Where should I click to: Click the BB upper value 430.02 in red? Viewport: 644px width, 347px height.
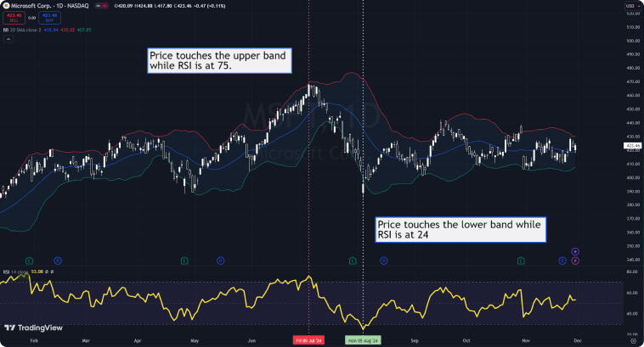pos(68,30)
